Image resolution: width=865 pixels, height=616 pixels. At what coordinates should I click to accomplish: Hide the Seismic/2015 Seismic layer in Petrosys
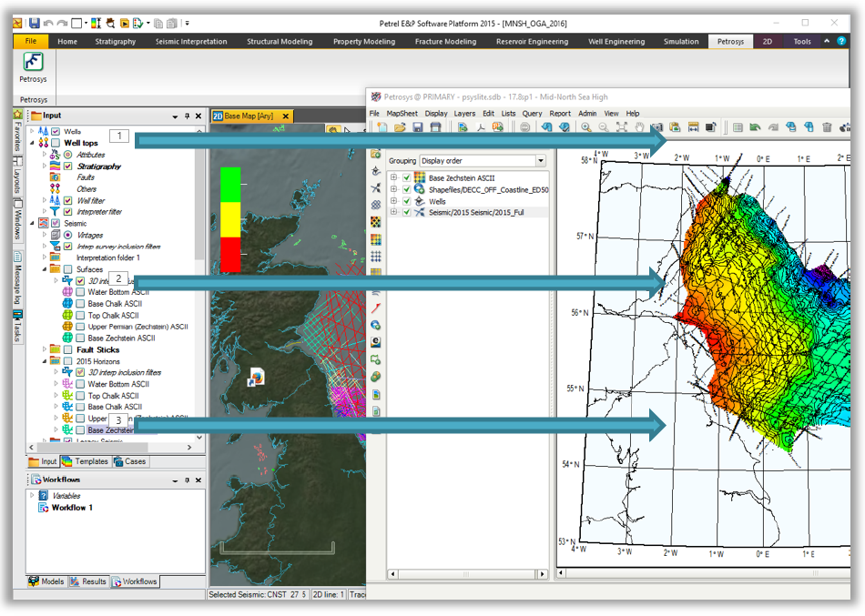click(407, 212)
